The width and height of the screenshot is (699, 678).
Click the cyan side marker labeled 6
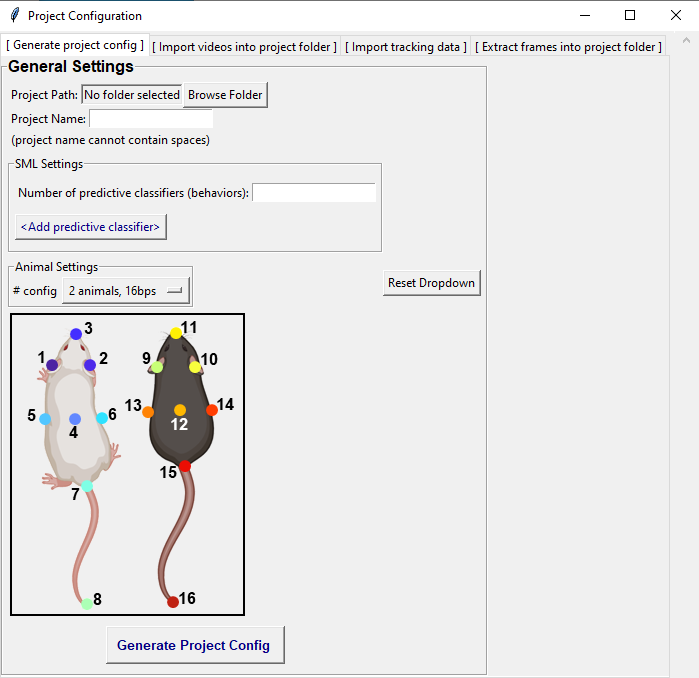coord(102,418)
